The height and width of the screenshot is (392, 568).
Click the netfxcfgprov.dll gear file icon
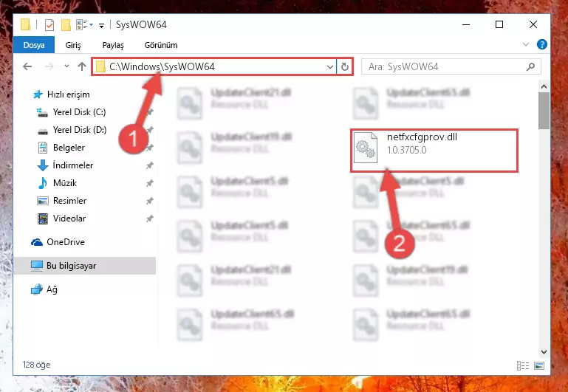click(x=366, y=148)
